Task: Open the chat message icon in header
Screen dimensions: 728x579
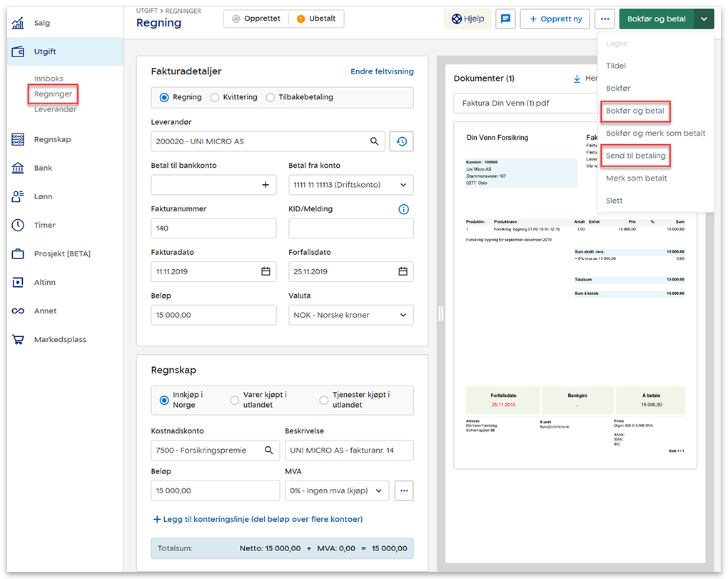Action: [x=506, y=19]
